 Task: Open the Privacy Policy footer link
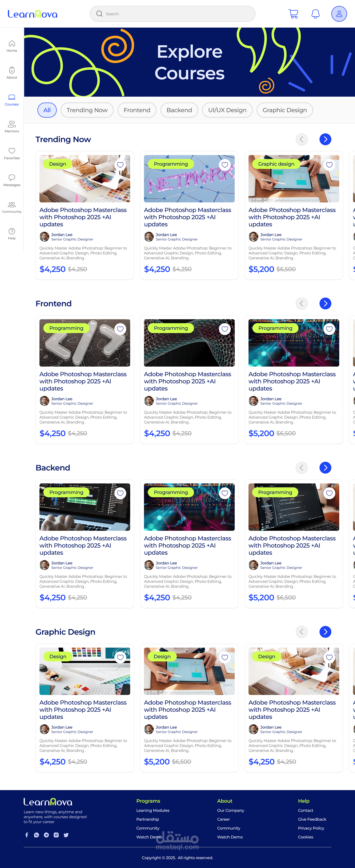pos(311,828)
